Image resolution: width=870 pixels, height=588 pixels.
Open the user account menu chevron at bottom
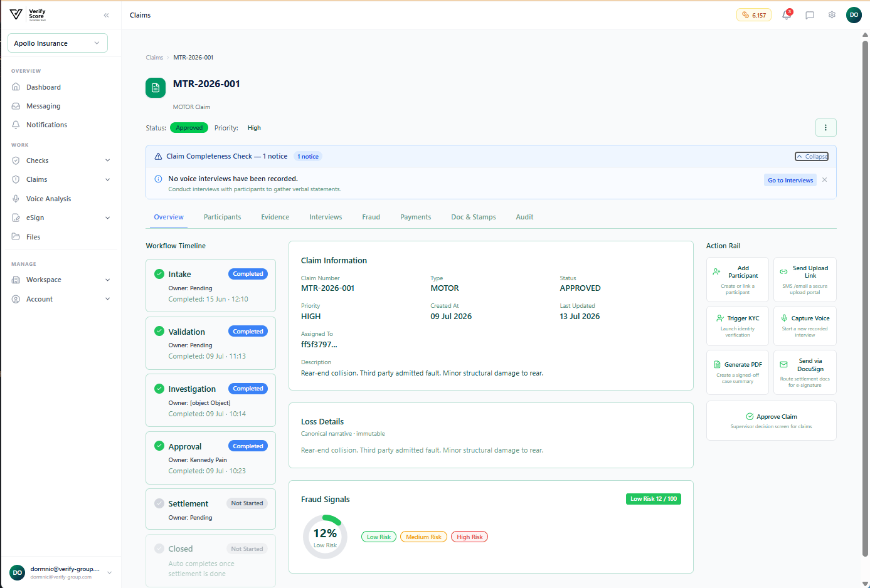pos(110,572)
